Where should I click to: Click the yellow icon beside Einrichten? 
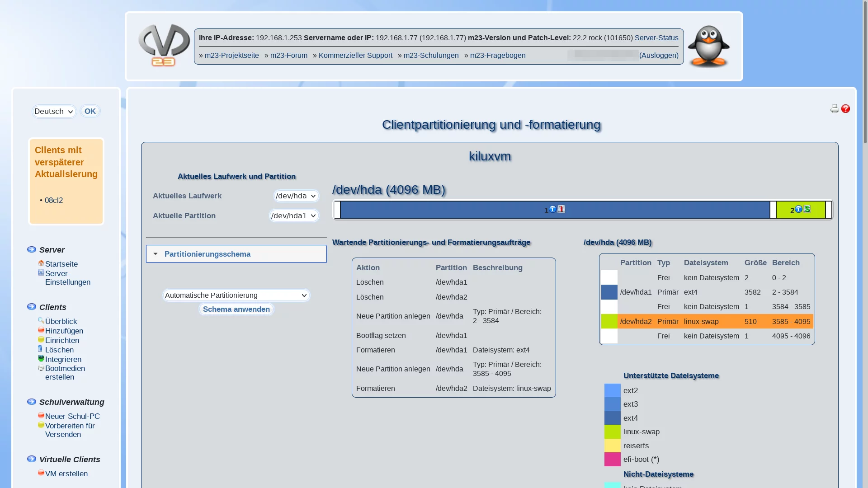[41, 339]
